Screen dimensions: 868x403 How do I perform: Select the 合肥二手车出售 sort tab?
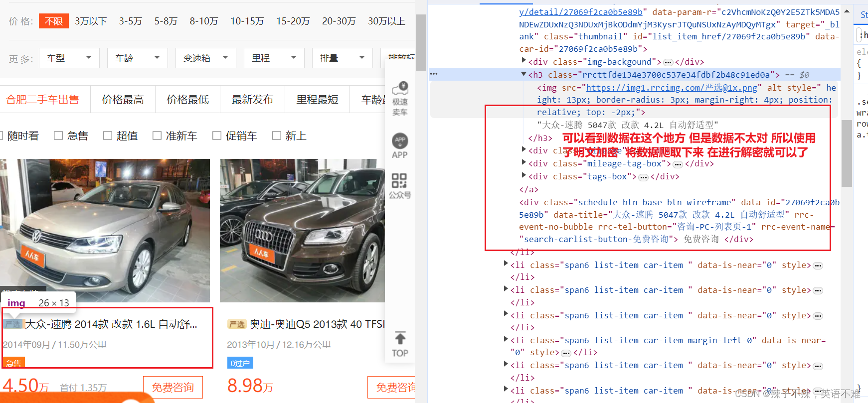(42, 99)
